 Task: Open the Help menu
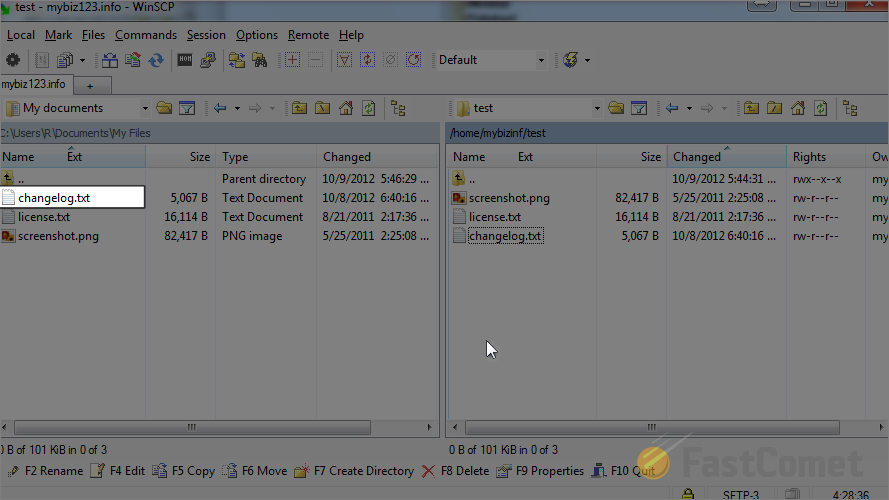click(351, 35)
